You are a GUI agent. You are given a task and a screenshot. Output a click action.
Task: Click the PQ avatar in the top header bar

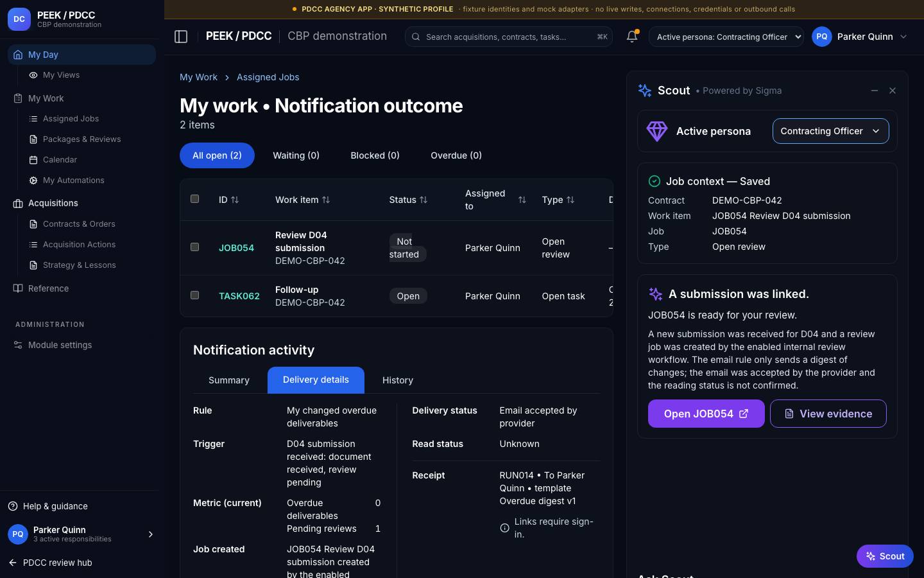(822, 37)
